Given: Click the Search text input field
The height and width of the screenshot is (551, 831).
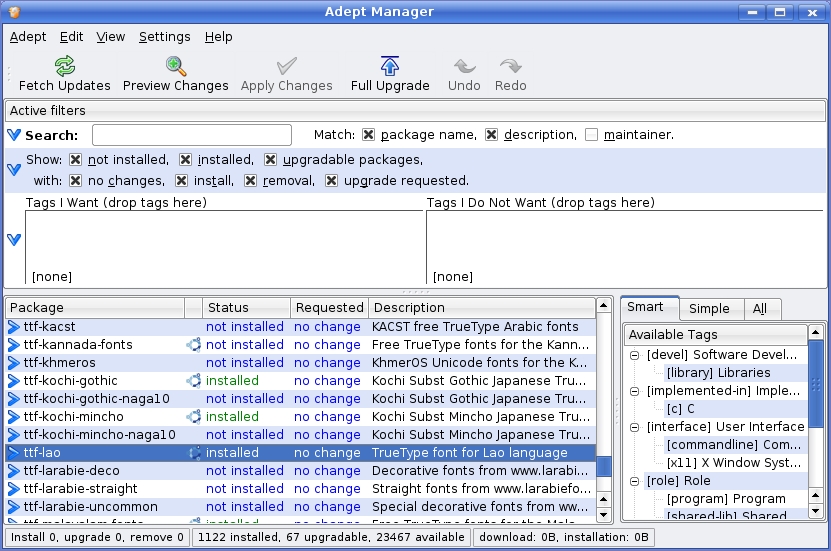Looking at the screenshot, I should pos(192,135).
